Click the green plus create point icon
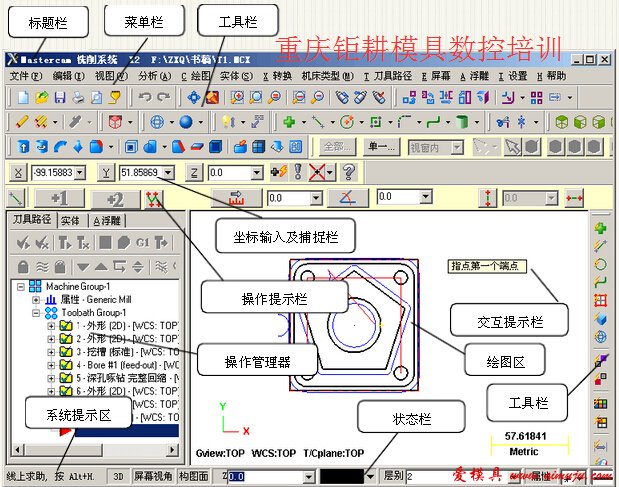Image resolution: width=619 pixels, height=487 pixels. pyautogui.click(x=289, y=122)
